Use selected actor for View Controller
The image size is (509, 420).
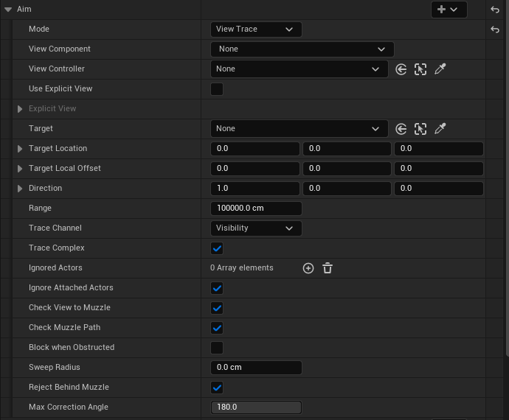point(401,69)
